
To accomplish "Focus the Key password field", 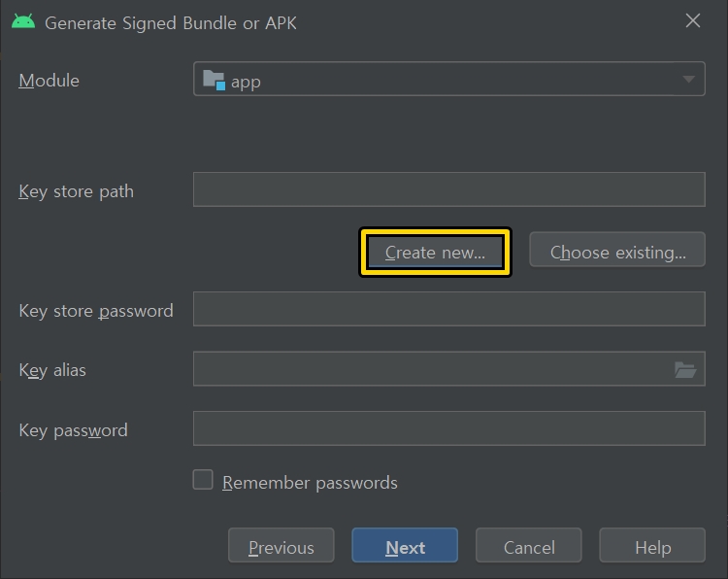I will [449, 428].
